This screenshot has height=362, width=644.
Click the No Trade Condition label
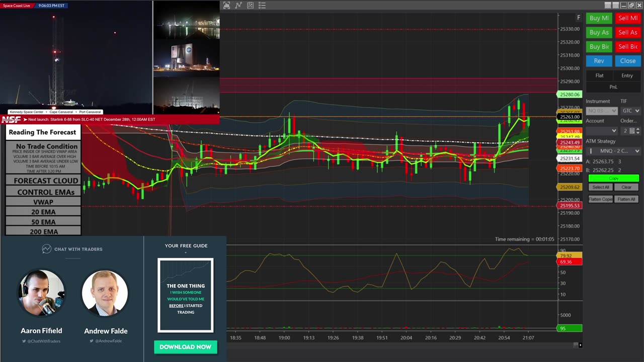tap(46, 146)
